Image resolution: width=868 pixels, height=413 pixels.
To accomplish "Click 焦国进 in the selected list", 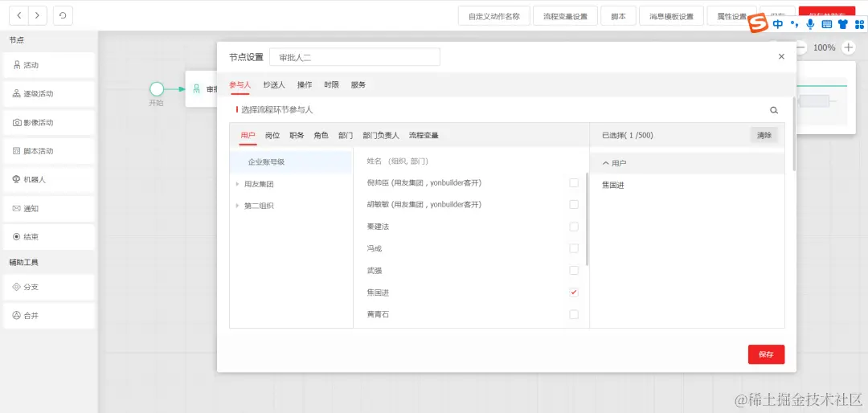I will point(613,186).
